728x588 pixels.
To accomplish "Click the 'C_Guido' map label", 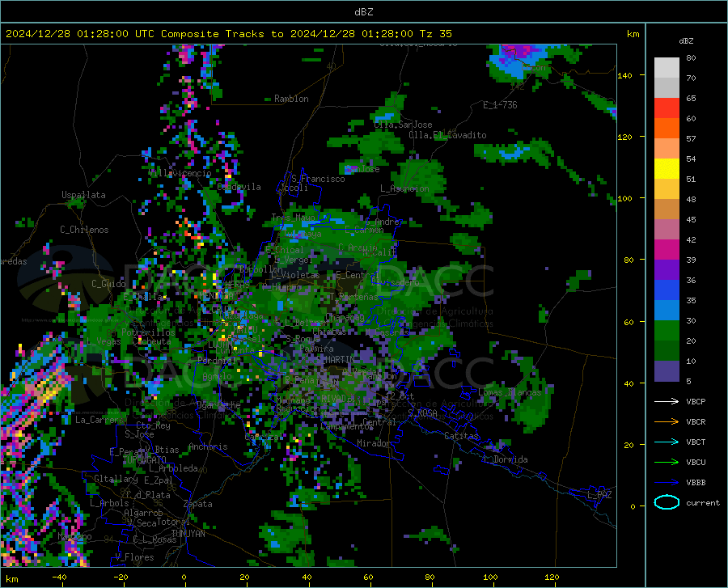I will (108, 284).
